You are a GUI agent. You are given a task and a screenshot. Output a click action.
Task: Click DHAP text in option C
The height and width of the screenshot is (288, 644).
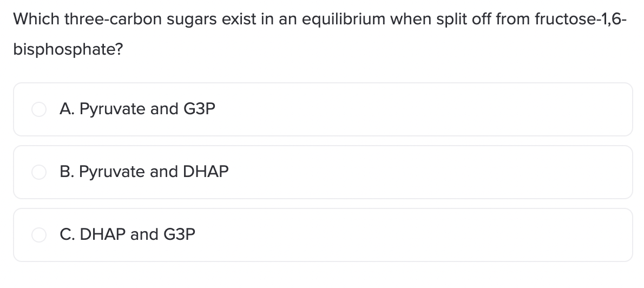[x=103, y=234]
